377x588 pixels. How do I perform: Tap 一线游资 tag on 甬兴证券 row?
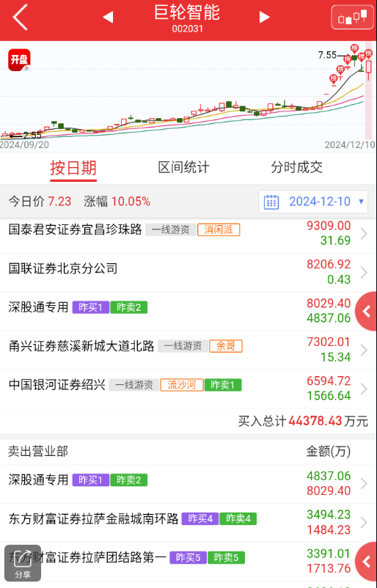(183, 346)
